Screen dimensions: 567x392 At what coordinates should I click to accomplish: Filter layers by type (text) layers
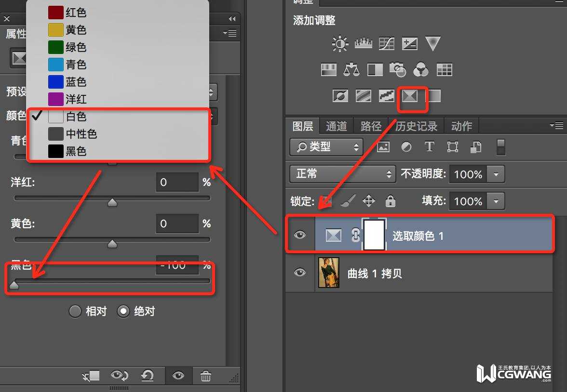429,147
